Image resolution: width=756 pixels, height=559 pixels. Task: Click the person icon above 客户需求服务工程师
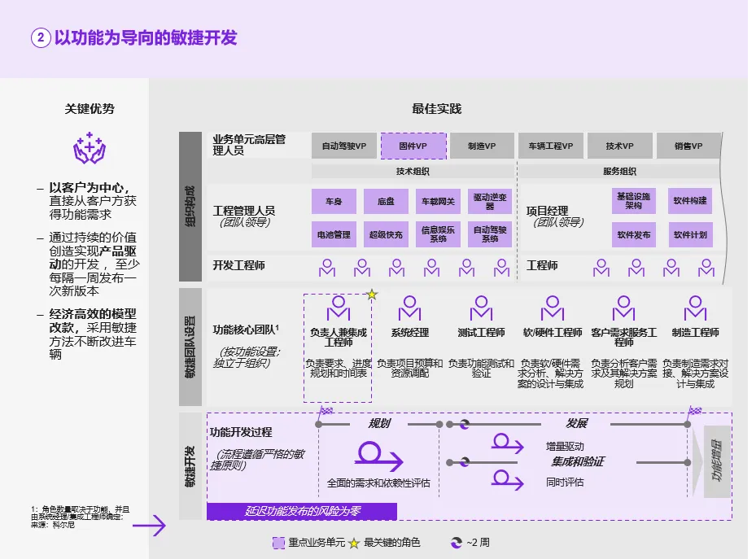click(x=623, y=309)
